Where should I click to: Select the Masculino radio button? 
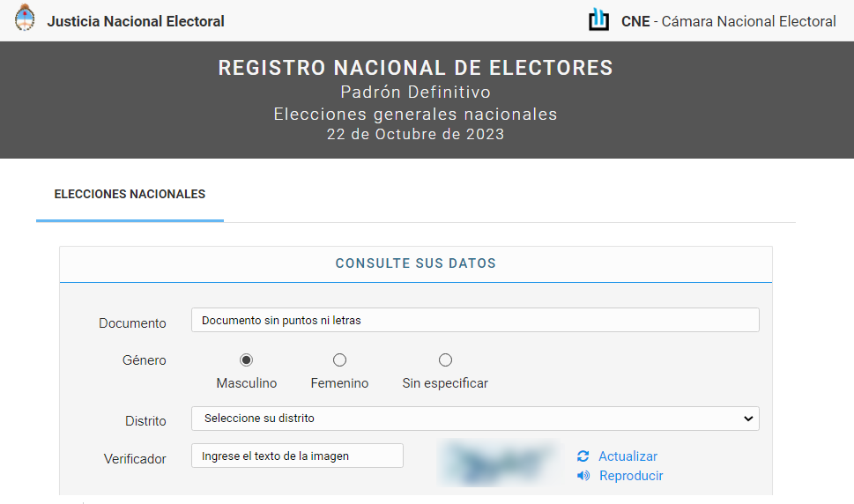247,359
